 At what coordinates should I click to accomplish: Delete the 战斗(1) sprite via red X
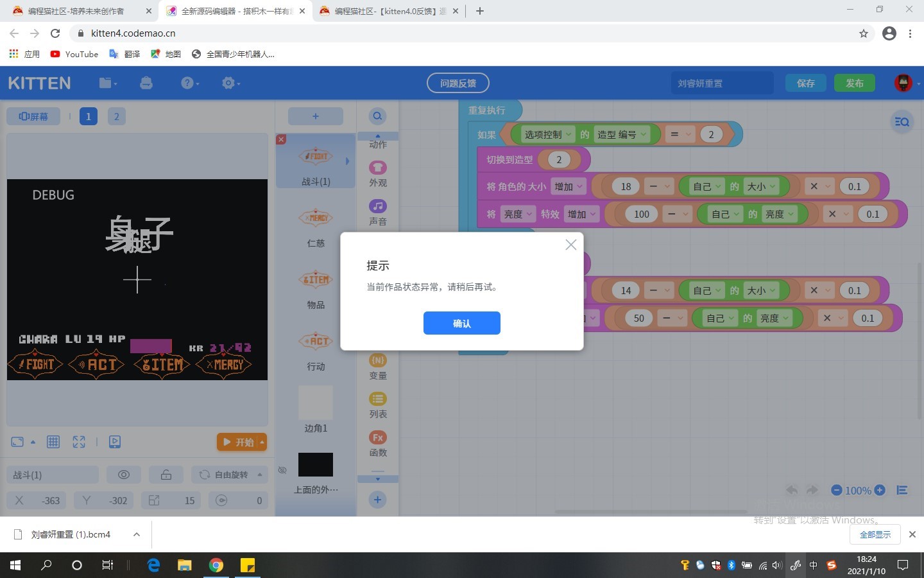(281, 139)
